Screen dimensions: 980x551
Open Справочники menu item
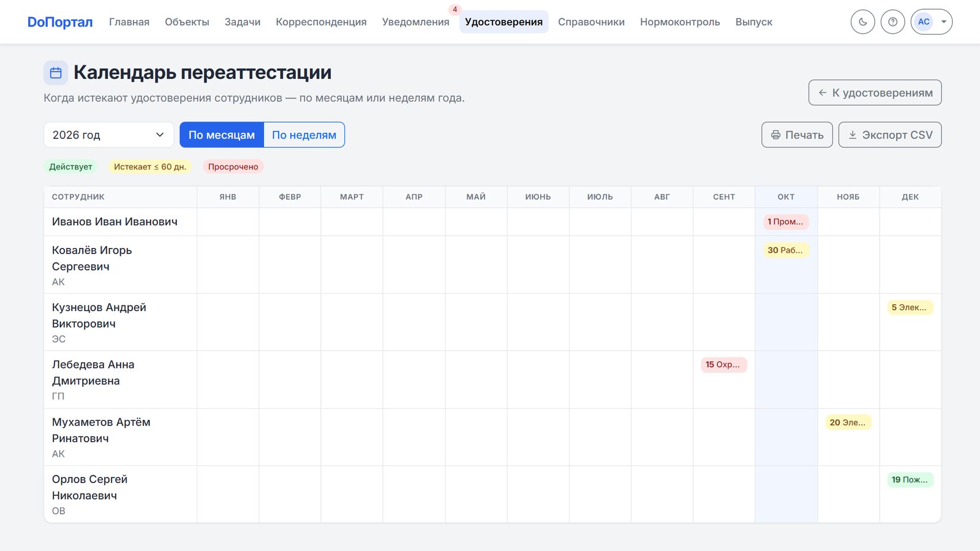tap(591, 22)
